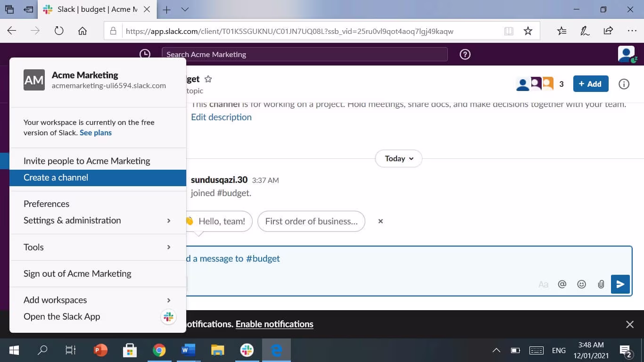Add this page to favorites
The width and height of the screenshot is (644, 362).
(x=528, y=31)
